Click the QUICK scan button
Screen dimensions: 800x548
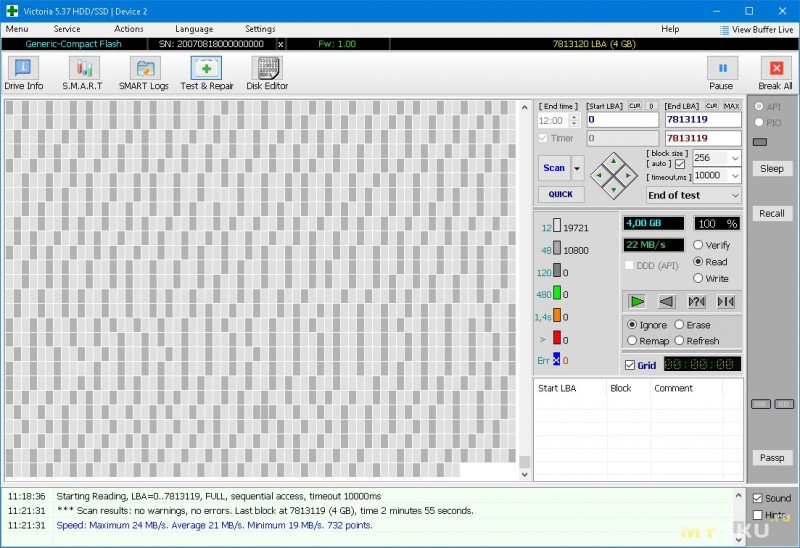point(560,194)
